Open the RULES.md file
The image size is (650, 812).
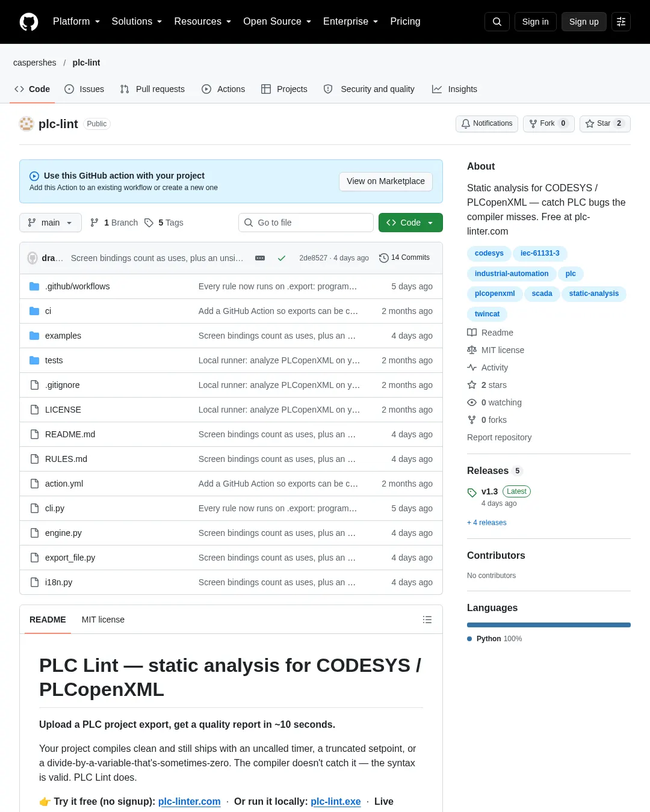click(x=66, y=459)
